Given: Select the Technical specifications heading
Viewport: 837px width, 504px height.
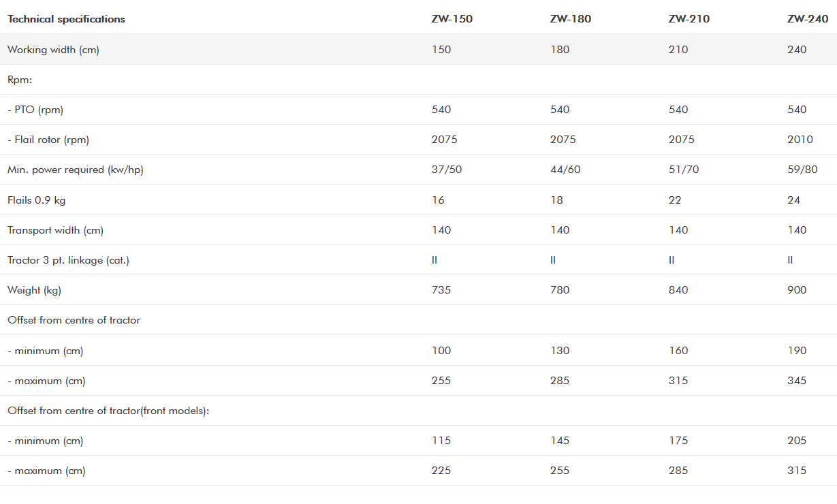Looking at the screenshot, I should point(66,19).
